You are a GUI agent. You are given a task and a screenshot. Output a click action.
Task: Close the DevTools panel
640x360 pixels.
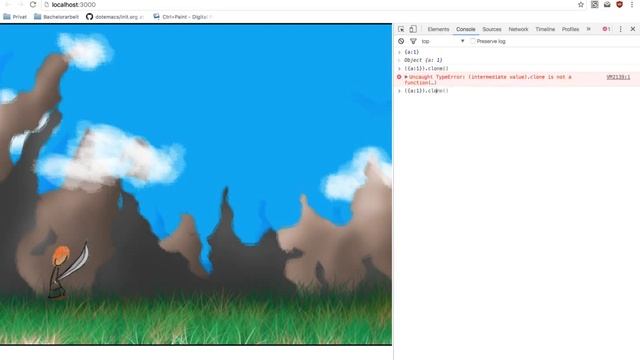click(633, 29)
